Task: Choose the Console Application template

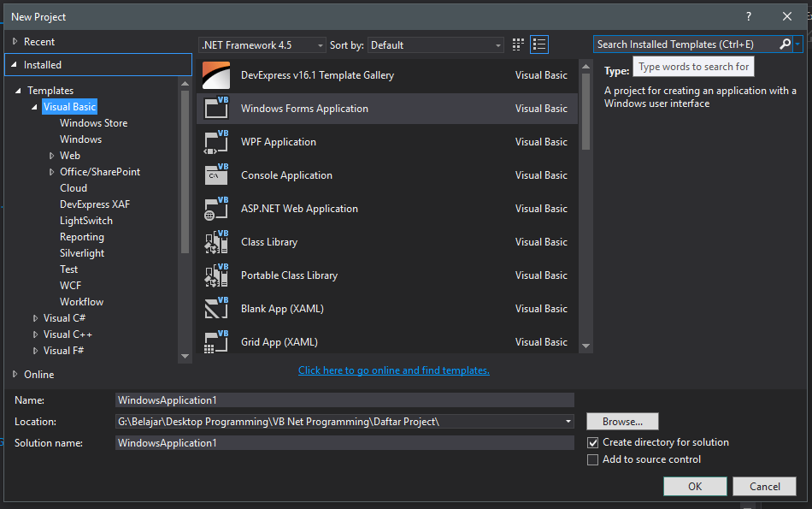Action: 286,175
